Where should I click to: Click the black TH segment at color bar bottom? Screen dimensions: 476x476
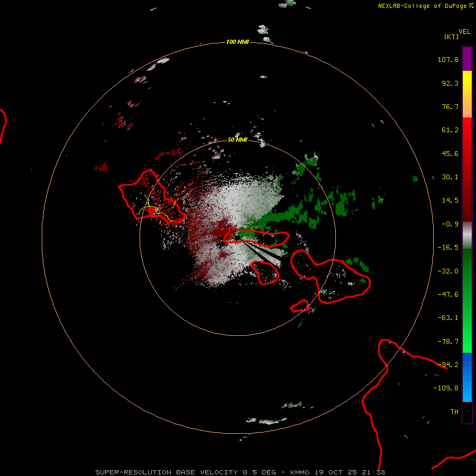[467, 413]
